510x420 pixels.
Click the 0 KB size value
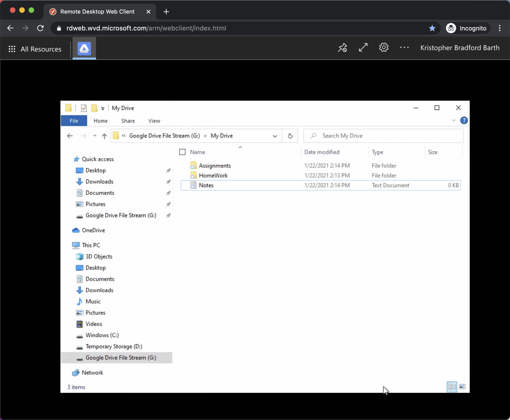pos(453,185)
